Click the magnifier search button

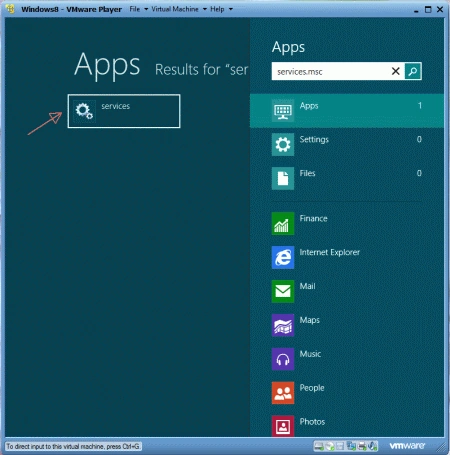pyautogui.click(x=413, y=71)
